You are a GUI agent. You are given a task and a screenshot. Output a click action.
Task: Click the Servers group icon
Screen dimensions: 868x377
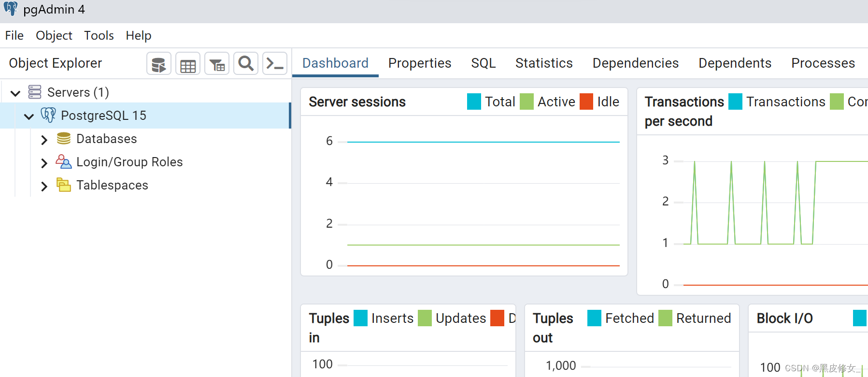35,92
